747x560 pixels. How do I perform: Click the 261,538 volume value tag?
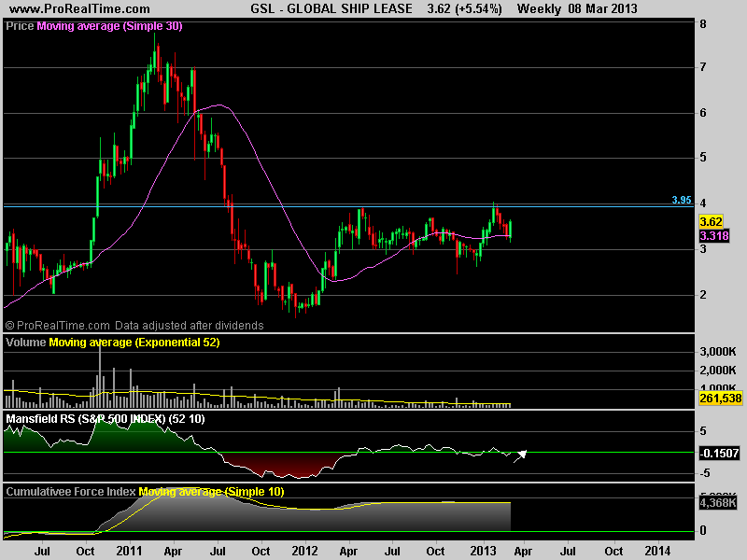720,399
